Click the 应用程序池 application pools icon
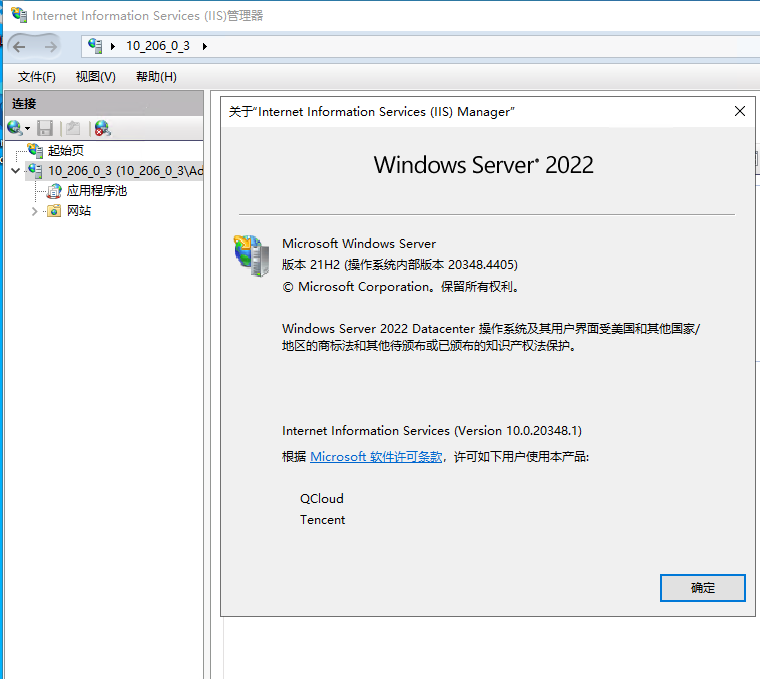 (x=54, y=191)
